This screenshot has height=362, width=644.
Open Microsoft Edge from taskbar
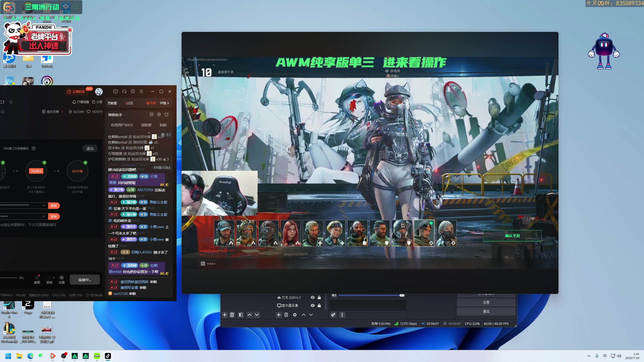[x=30, y=356]
